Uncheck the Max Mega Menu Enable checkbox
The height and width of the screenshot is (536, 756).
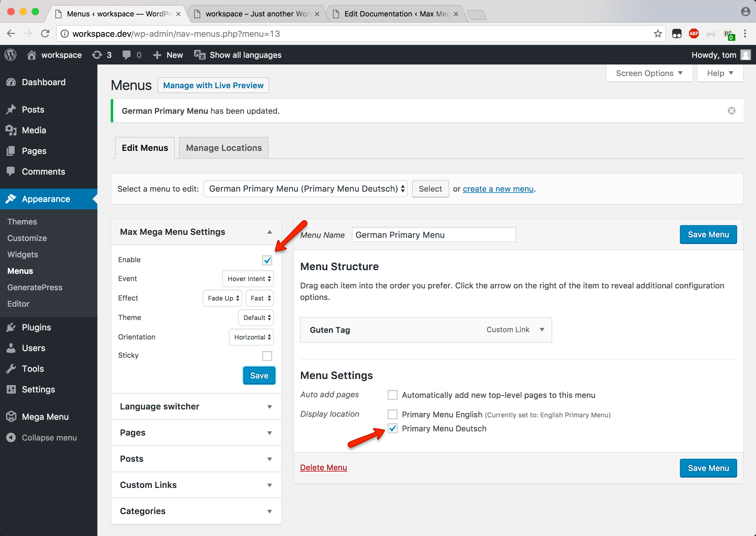[x=267, y=260]
